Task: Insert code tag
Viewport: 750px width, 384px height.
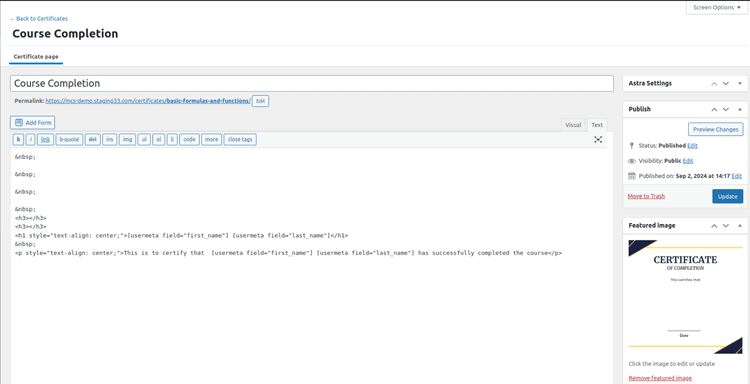Action: 189,139
